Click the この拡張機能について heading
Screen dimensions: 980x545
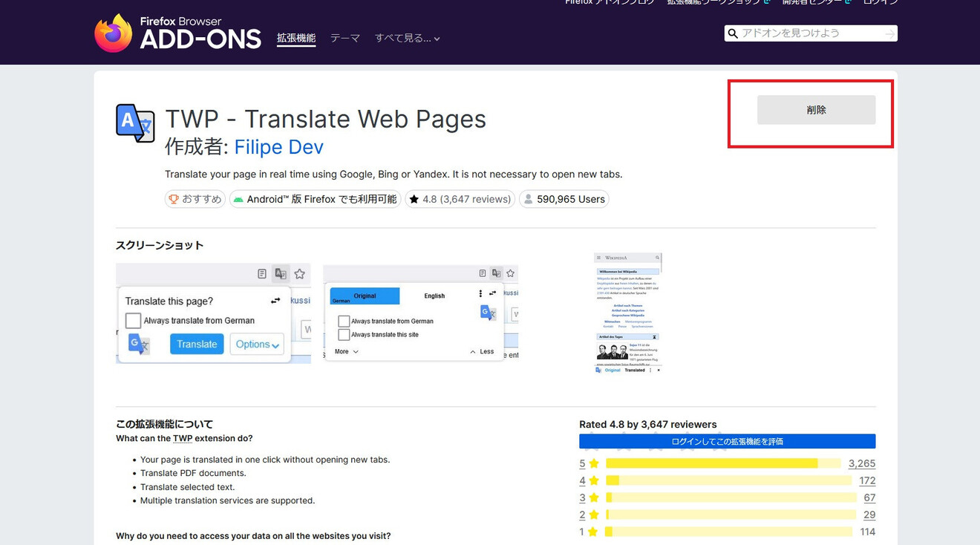(x=164, y=425)
